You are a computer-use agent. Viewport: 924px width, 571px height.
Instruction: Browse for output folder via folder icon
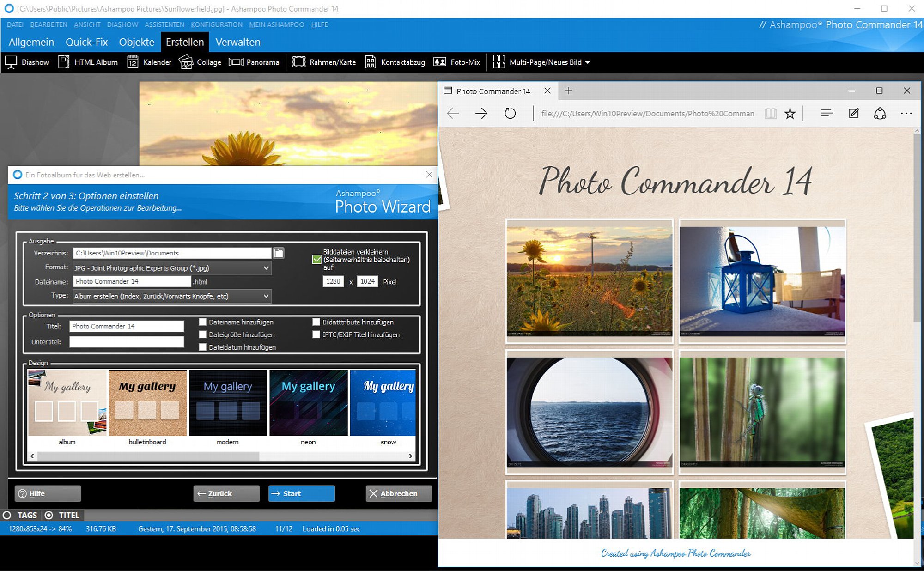(279, 253)
